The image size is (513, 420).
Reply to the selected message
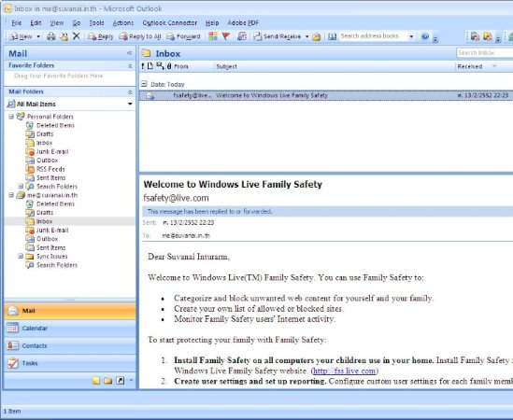[100, 36]
